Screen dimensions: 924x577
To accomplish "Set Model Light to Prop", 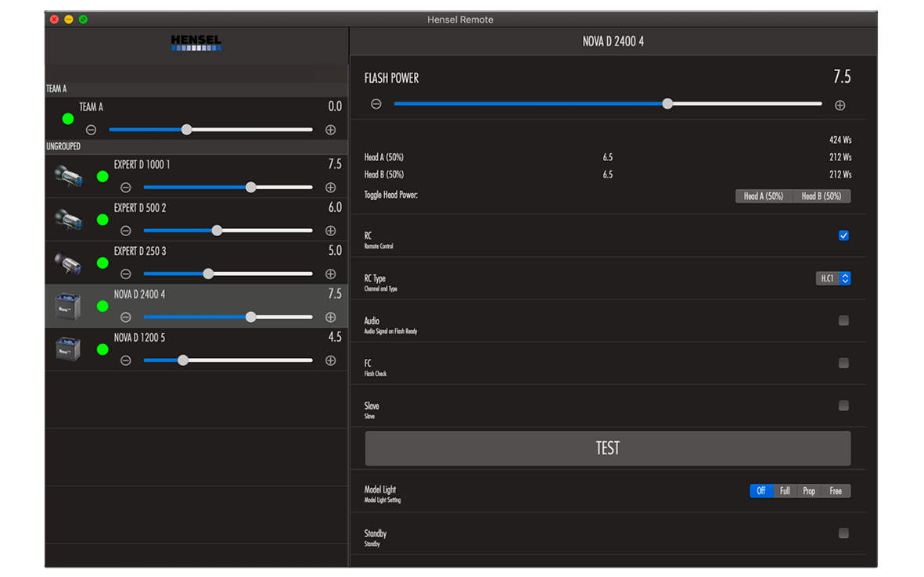I will [x=809, y=491].
